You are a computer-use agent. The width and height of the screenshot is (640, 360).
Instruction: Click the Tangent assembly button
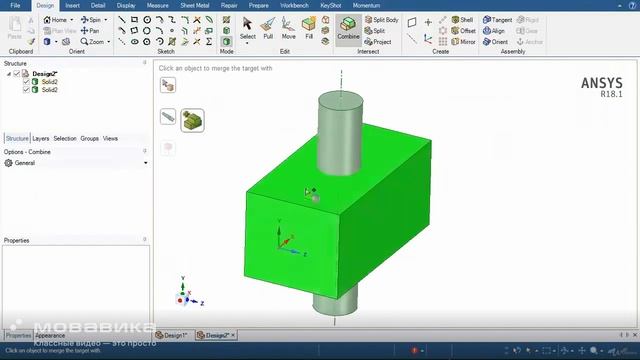[x=497, y=20]
